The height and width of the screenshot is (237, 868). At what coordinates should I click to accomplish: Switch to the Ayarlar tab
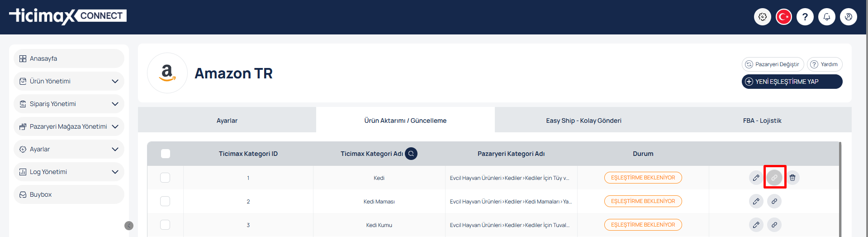227,120
